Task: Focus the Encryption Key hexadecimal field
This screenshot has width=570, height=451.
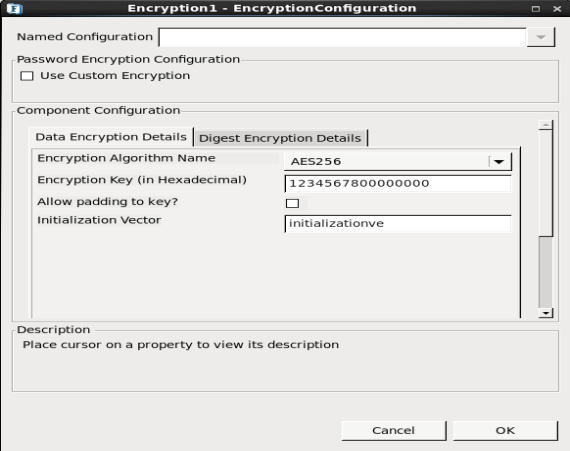Action: (x=398, y=184)
